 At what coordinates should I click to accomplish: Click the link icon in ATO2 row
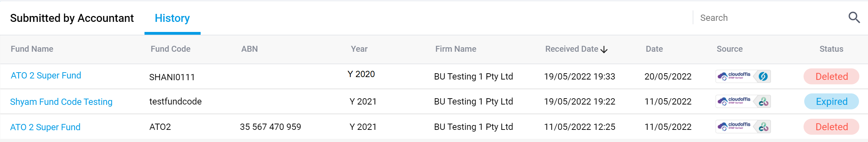tap(763, 127)
